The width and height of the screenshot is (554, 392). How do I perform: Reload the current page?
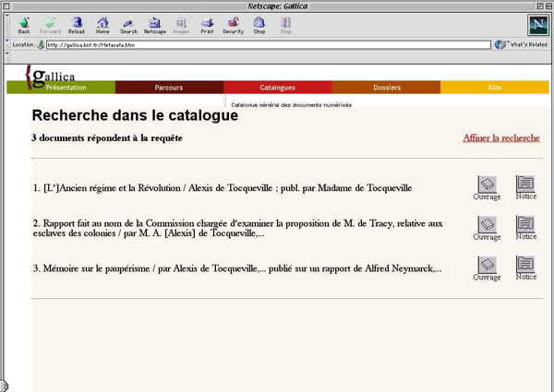pyautogui.click(x=77, y=26)
